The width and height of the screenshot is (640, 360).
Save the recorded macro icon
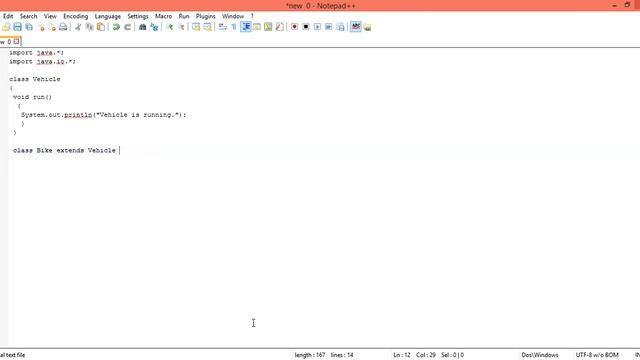tap(340, 27)
